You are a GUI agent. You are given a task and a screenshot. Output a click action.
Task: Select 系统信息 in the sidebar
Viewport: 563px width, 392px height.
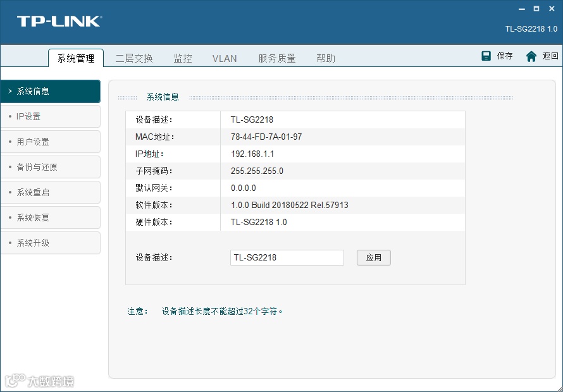point(50,91)
